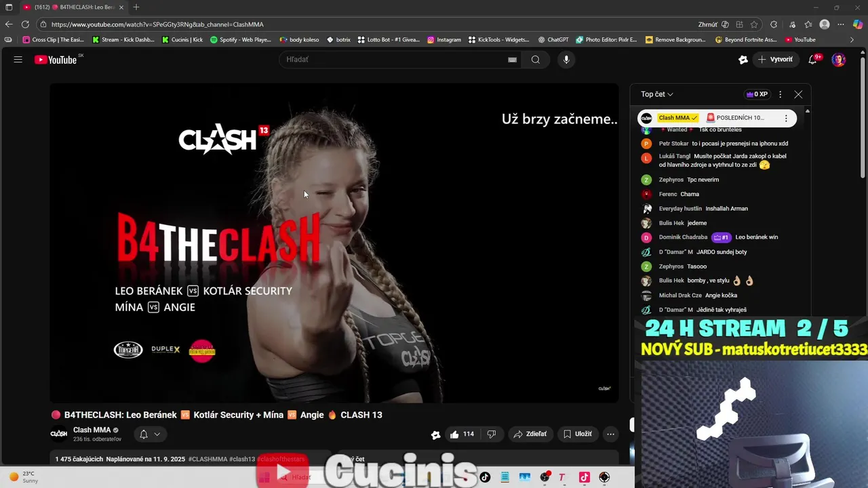This screenshot has width=868, height=488.
Task: Start voice search with microphone icon
Action: (566, 60)
